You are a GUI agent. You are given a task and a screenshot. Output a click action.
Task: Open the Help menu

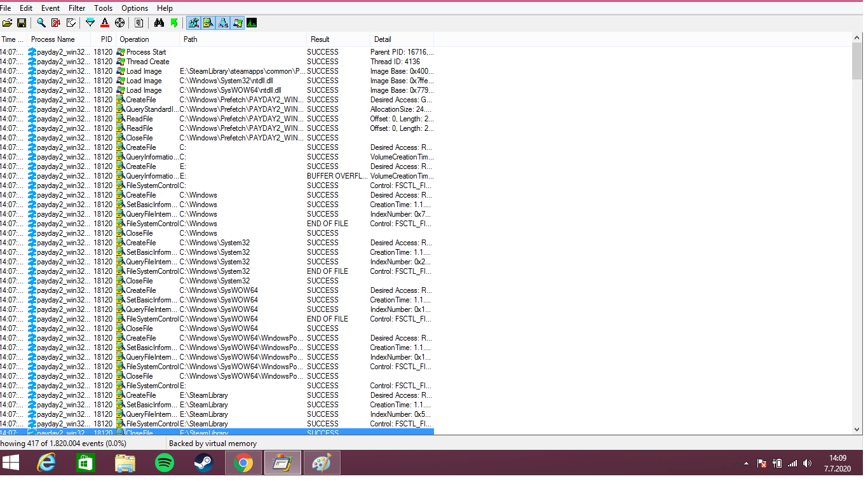pos(165,8)
